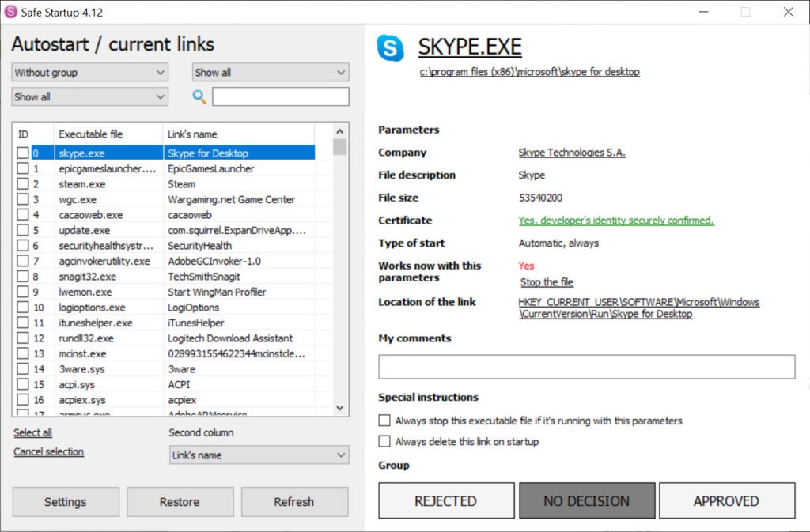
Task: Mark the entry as APPROVED
Action: [727, 500]
